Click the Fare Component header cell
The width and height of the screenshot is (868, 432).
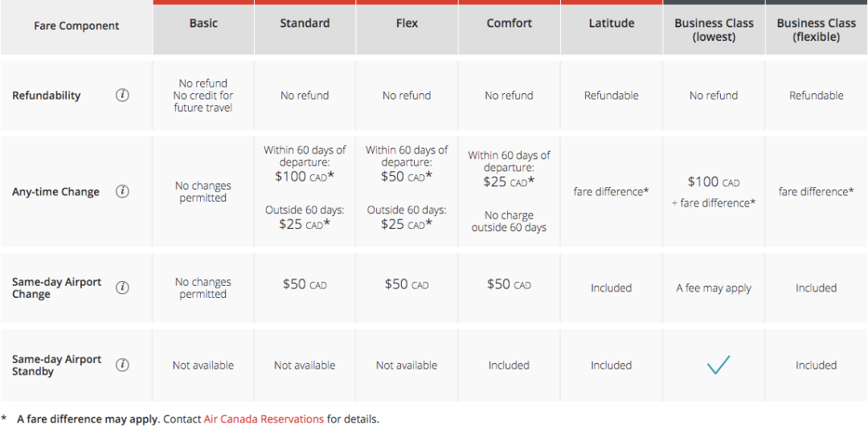click(76, 26)
